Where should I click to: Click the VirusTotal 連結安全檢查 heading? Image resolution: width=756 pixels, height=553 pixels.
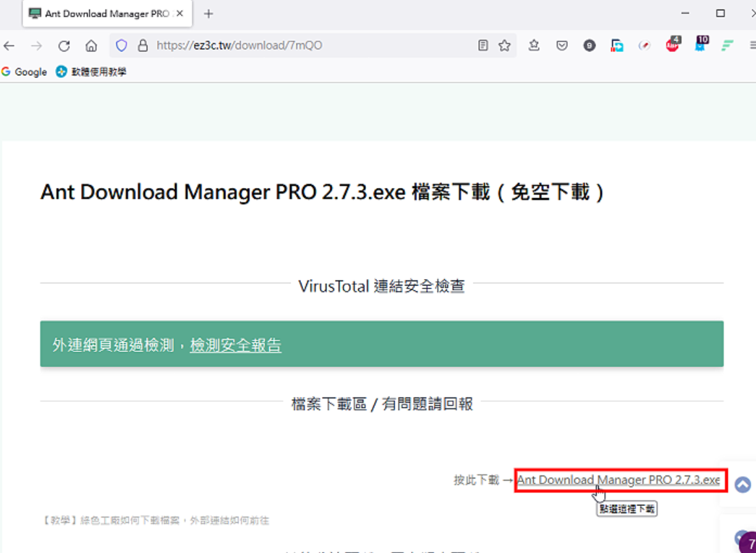381,286
